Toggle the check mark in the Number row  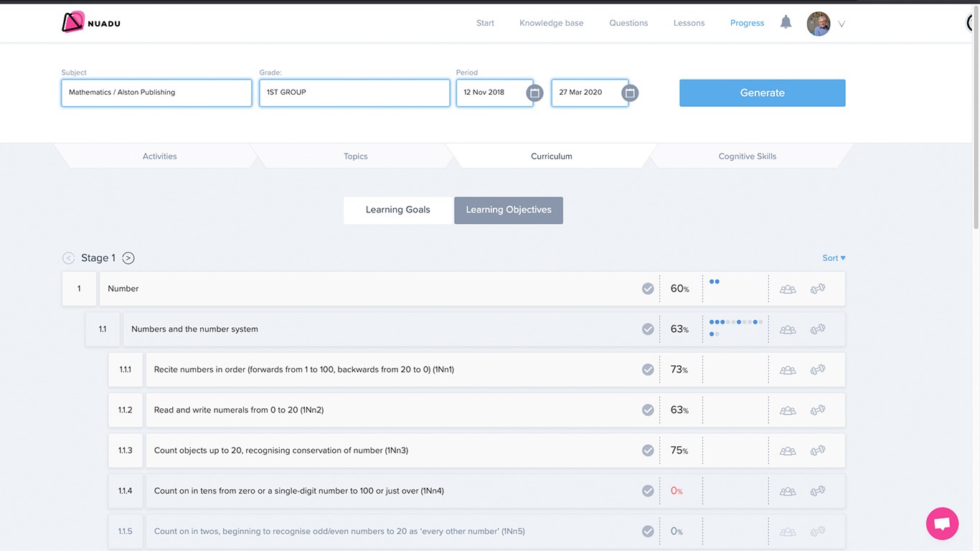pyautogui.click(x=648, y=288)
